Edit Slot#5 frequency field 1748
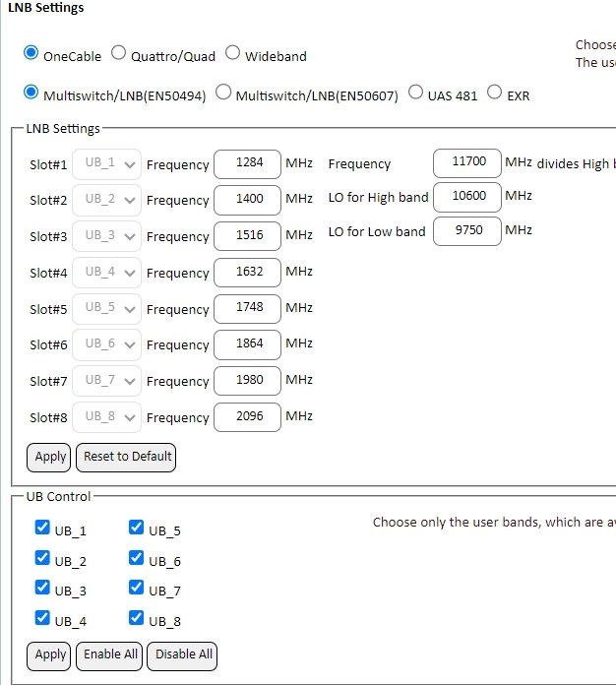Viewport: 616px width, 685px height. click(247, 309)
